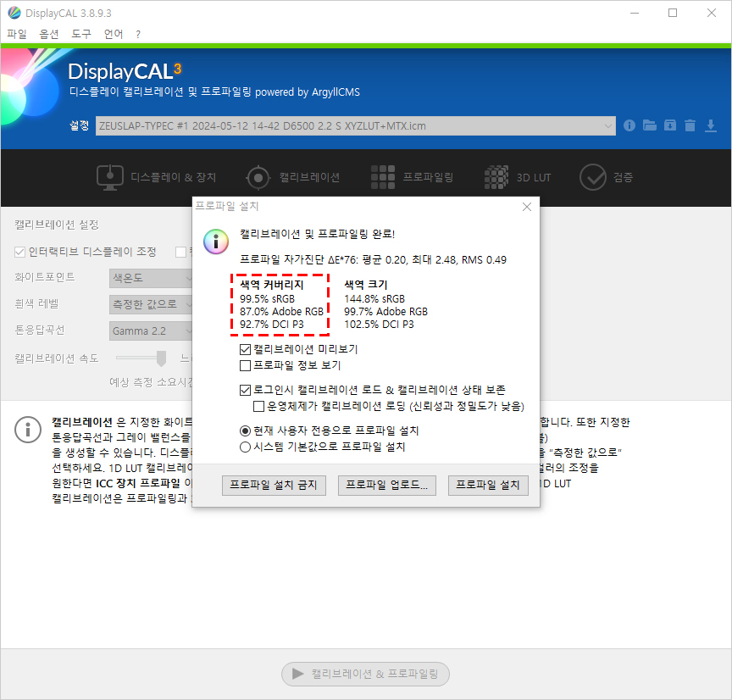This screenshot has height=700, width=732.
Task: Open the 옵션 menu
Action: pos(49,34)
